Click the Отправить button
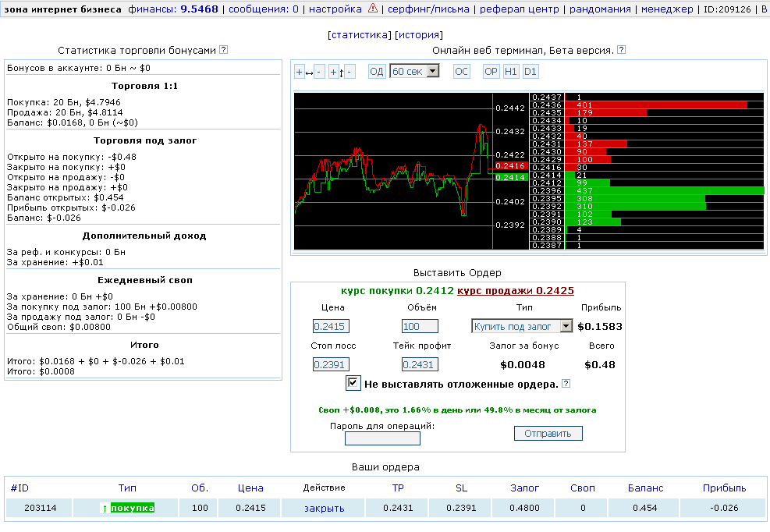Screen dimensions: 770x532 point(548,433)
